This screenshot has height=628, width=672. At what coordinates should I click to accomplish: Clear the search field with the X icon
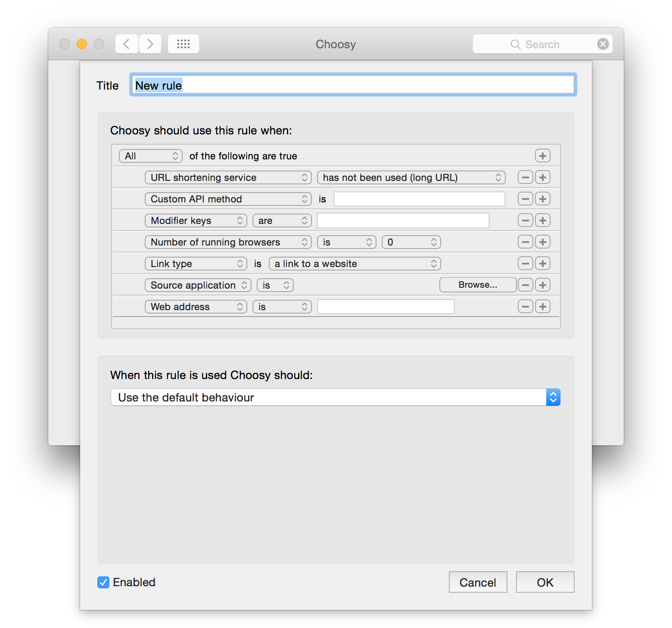coord(603,44)
